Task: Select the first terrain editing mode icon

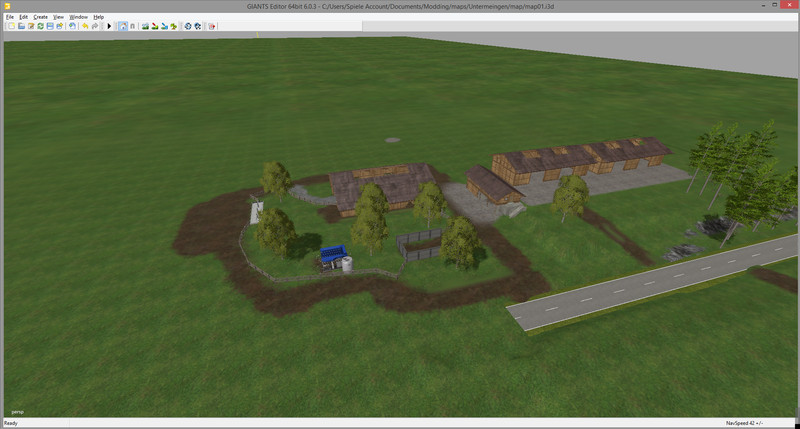Action: 146,26
